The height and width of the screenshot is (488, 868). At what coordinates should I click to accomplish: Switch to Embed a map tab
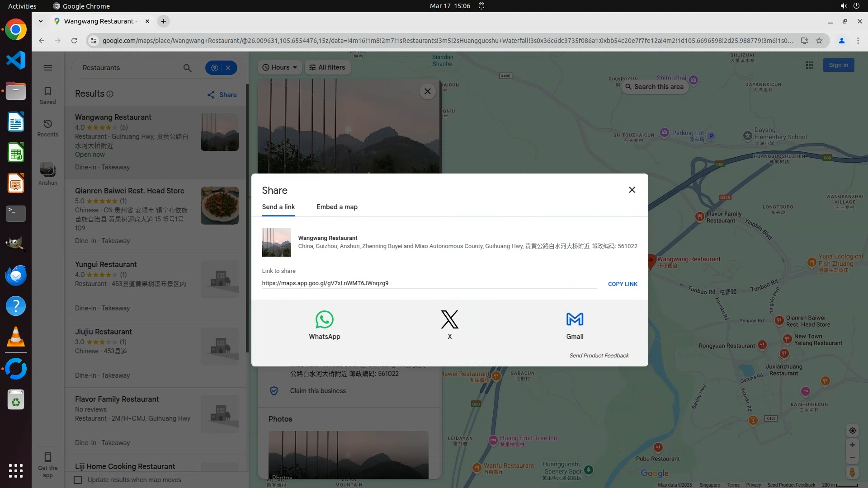click(x=337, y=207)
